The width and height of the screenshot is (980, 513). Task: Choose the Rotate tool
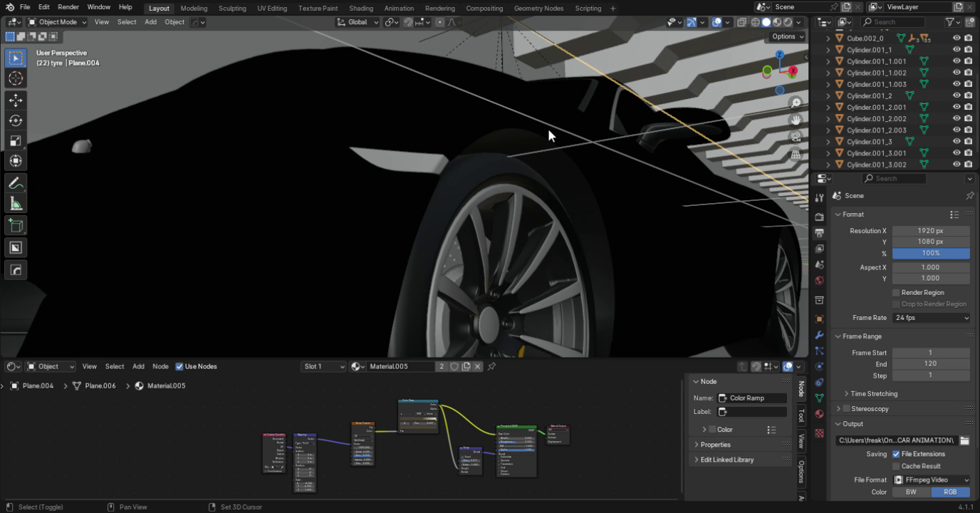[x=16, y=121]
